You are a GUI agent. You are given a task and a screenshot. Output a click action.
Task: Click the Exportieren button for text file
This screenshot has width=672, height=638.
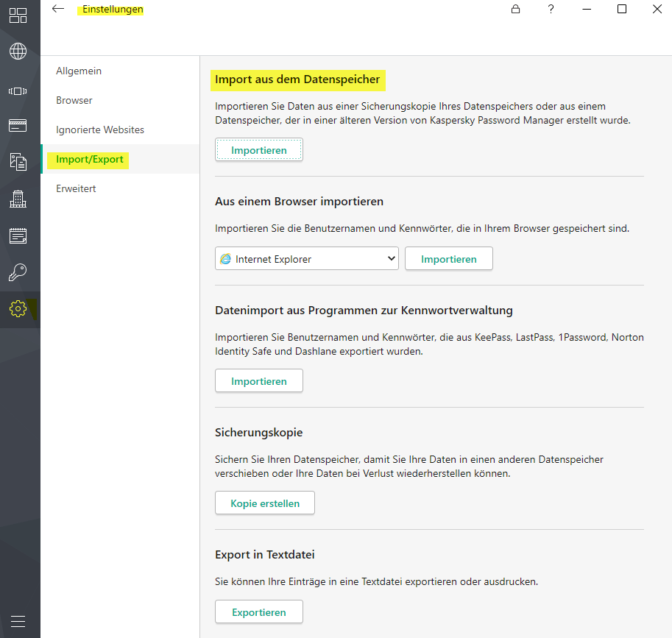click(x=258, y=612)
